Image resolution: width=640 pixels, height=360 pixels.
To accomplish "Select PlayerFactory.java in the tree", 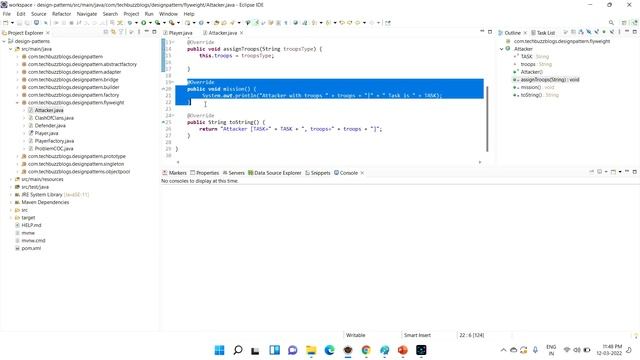I will 54,141.
